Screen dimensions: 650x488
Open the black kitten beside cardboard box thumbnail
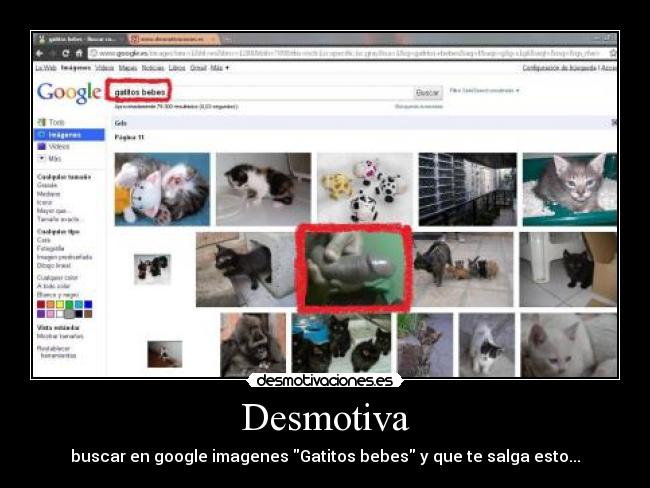[568, 269]
